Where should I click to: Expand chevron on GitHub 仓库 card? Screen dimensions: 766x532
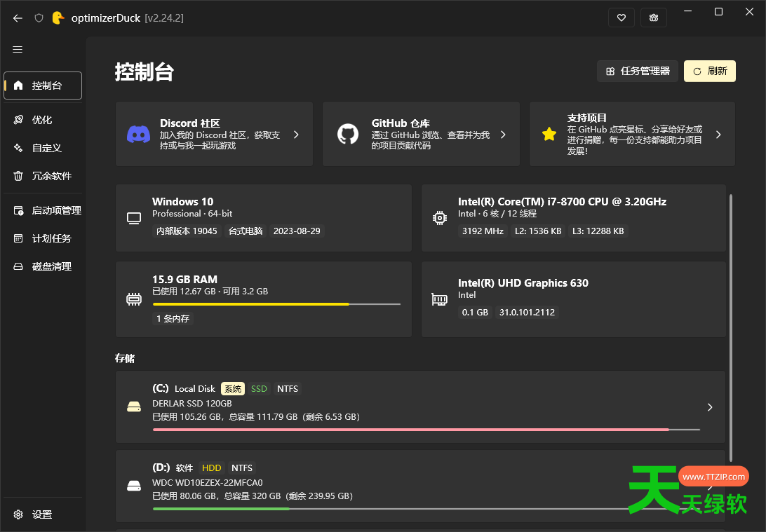coord(503,134)
